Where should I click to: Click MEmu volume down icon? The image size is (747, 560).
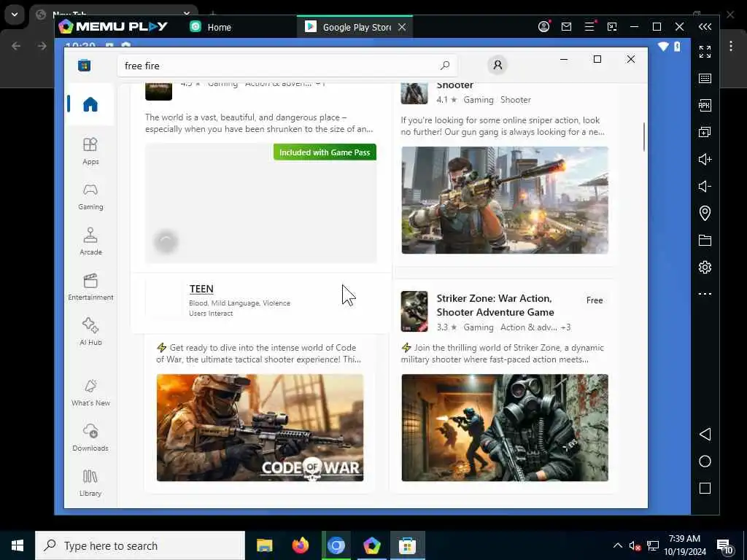705,186
